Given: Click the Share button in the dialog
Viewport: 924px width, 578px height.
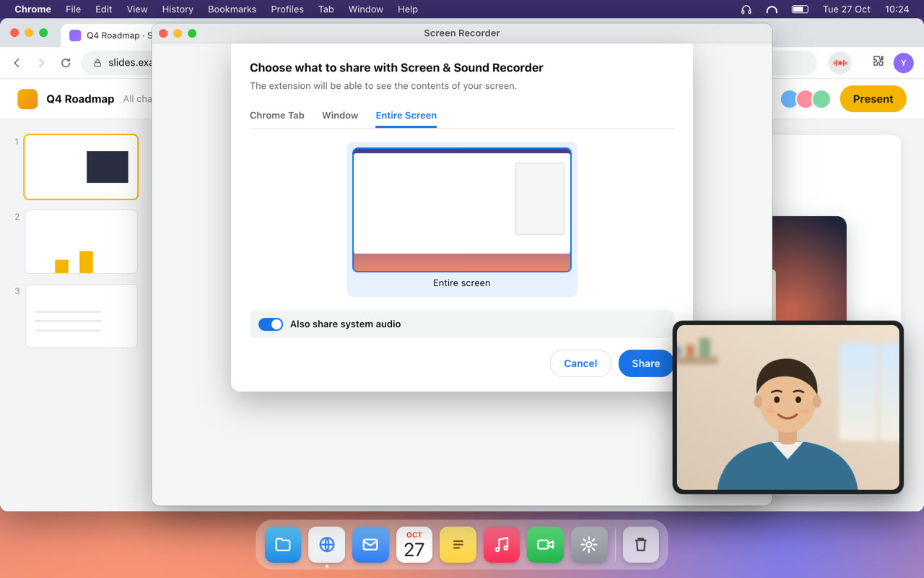Looking at the screenshot, I should pyautogui.click(x=645, y=363).
